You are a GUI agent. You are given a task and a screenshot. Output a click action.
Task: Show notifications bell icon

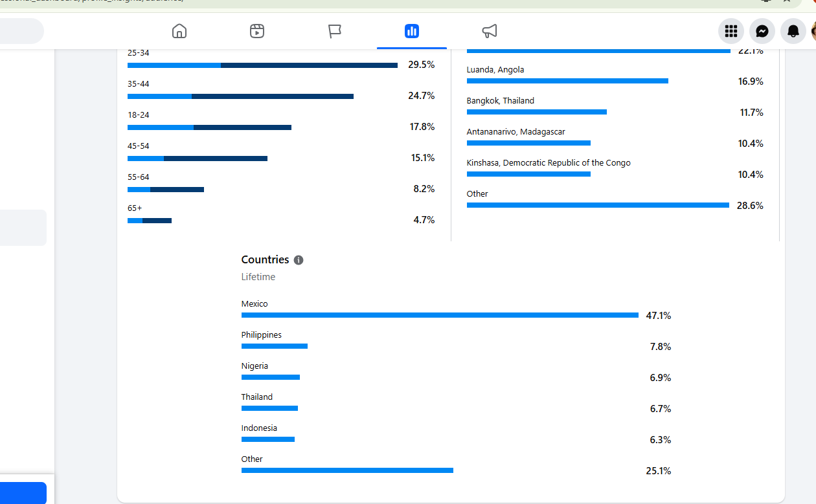coord(793,31)
